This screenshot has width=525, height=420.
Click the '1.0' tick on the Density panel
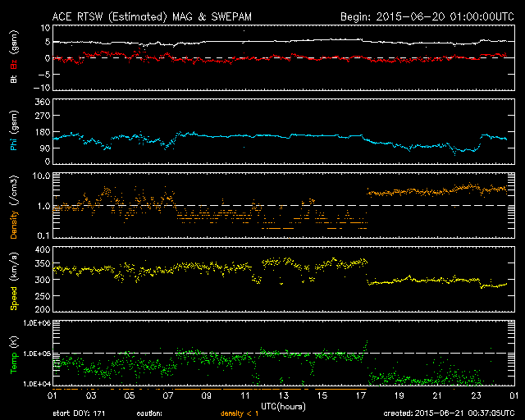point(43,207)
